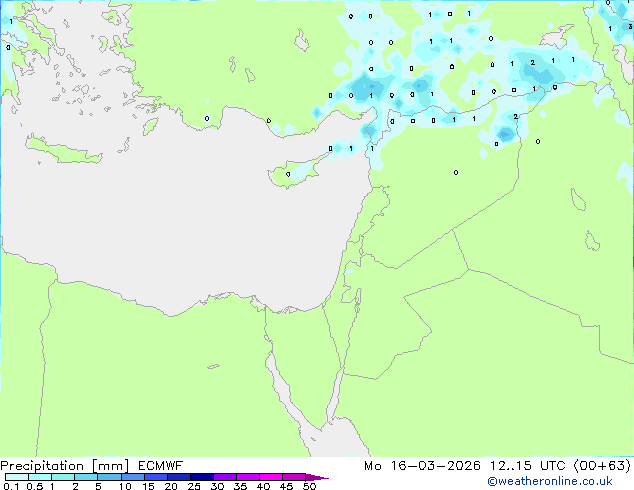The image size is (634, 490).
Task: Click the island of Crete on map
Action: point(63,150)
